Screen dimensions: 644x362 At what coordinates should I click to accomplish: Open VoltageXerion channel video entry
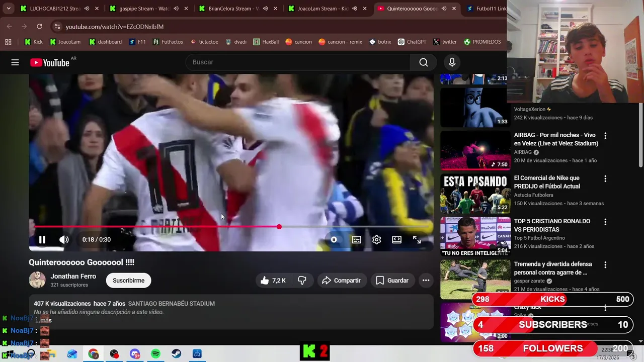click(x=532, y=109)
